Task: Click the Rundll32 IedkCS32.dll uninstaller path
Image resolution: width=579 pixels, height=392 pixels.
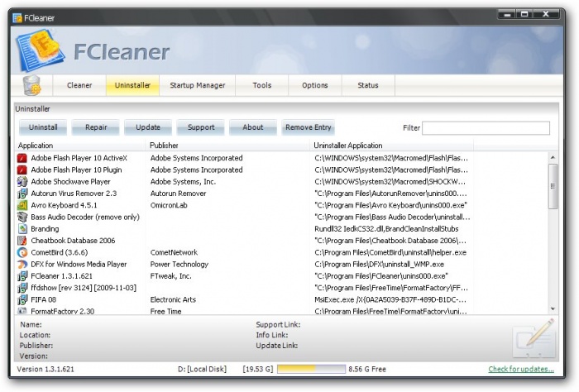Action: 386,229
